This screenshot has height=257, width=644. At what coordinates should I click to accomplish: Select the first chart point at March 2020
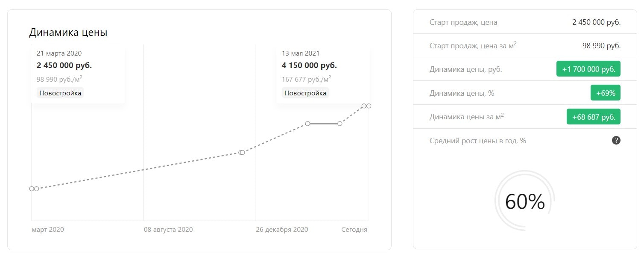coord(32,189)
